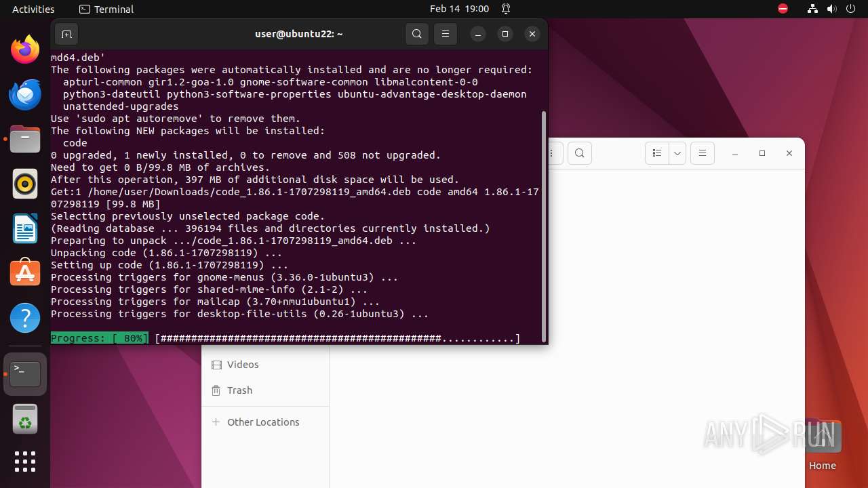Viewport: 868px width, 488px height.
Task: Close the Files window
Action: pos(789,154)
